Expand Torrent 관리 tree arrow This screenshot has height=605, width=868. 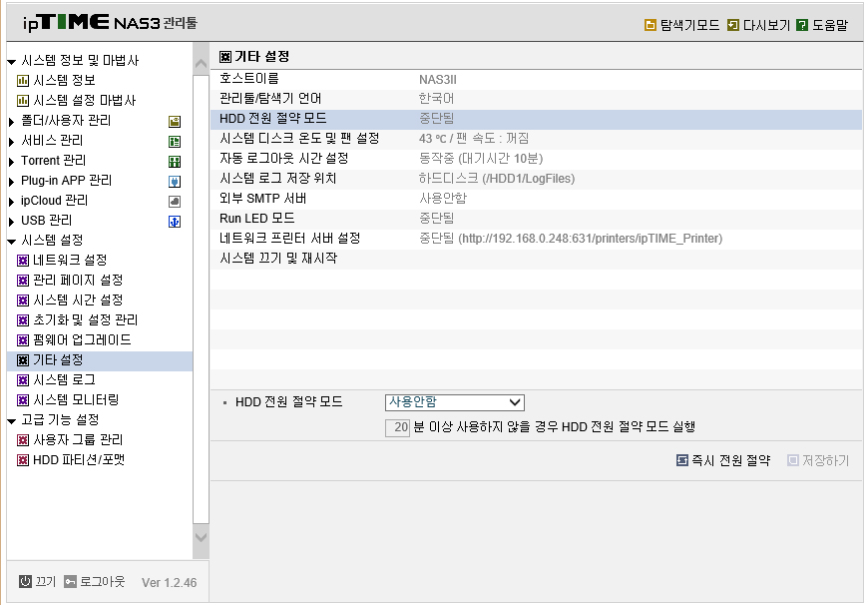click(12, 161)
